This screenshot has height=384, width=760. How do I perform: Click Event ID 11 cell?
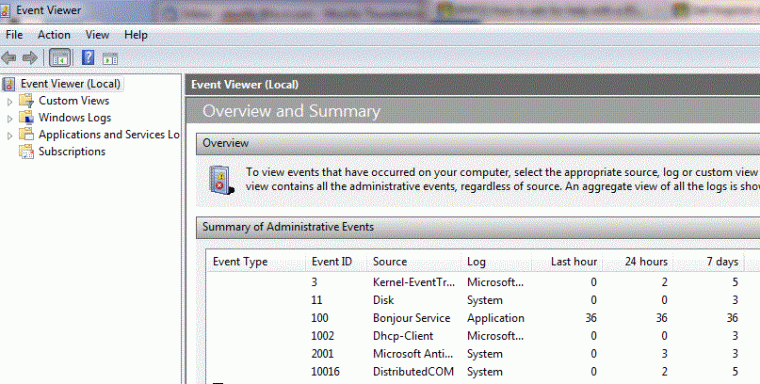click(x=317, y=300)
